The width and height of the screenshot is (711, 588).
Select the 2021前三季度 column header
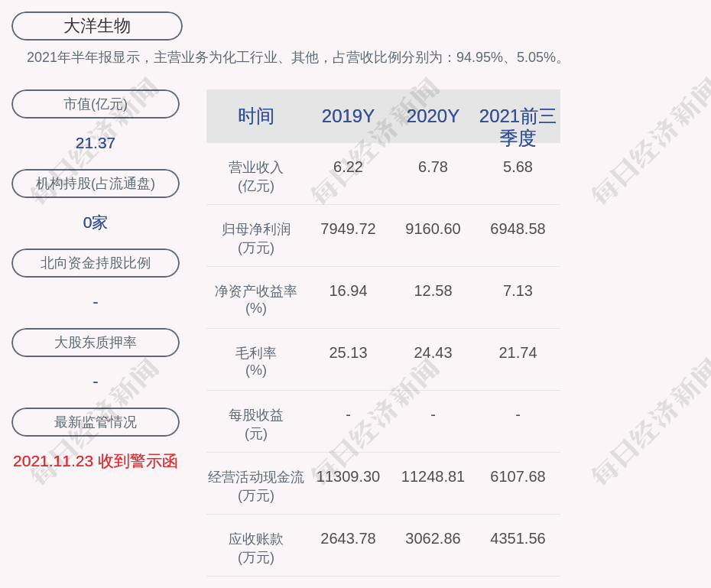coord(518,126)
